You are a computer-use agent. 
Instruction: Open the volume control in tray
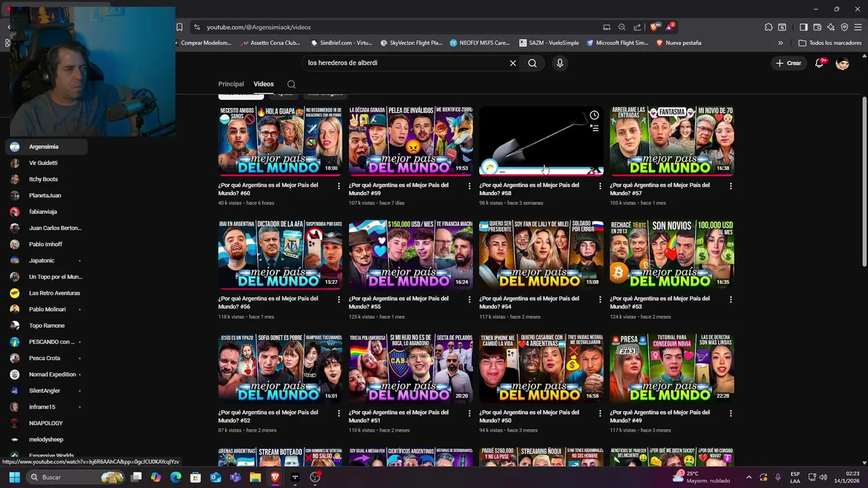pos(823,477)
